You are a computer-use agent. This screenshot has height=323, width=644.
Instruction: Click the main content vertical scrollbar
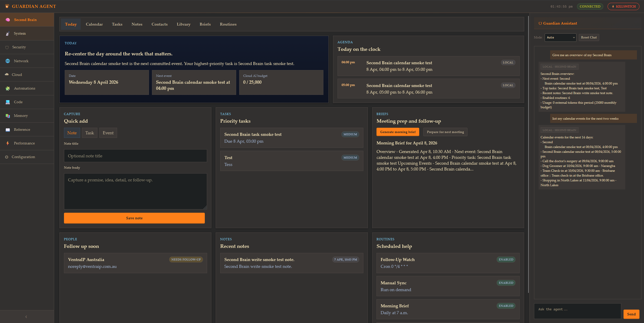(528, 154)
